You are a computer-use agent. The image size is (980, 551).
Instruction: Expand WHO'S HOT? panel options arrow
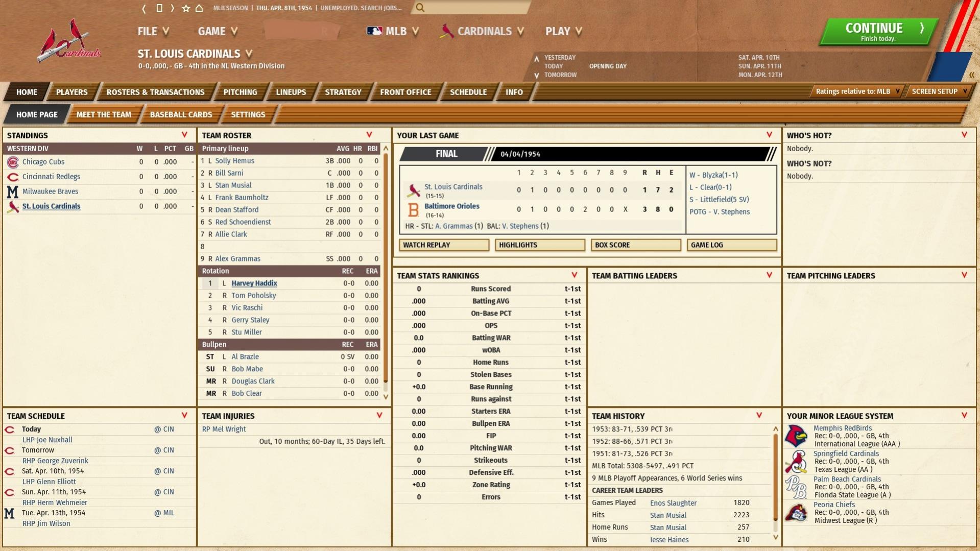964,135
